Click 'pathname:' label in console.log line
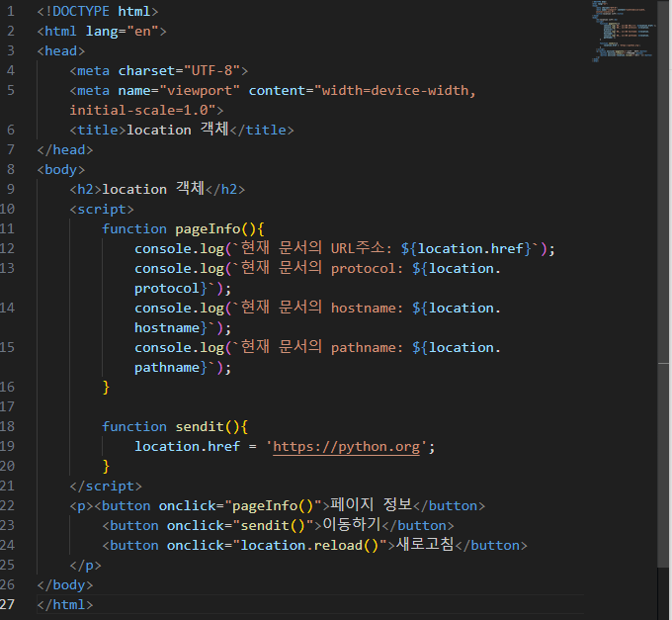Screen dimensions: 672x620 pyautogui.click(x=368, y=348)
